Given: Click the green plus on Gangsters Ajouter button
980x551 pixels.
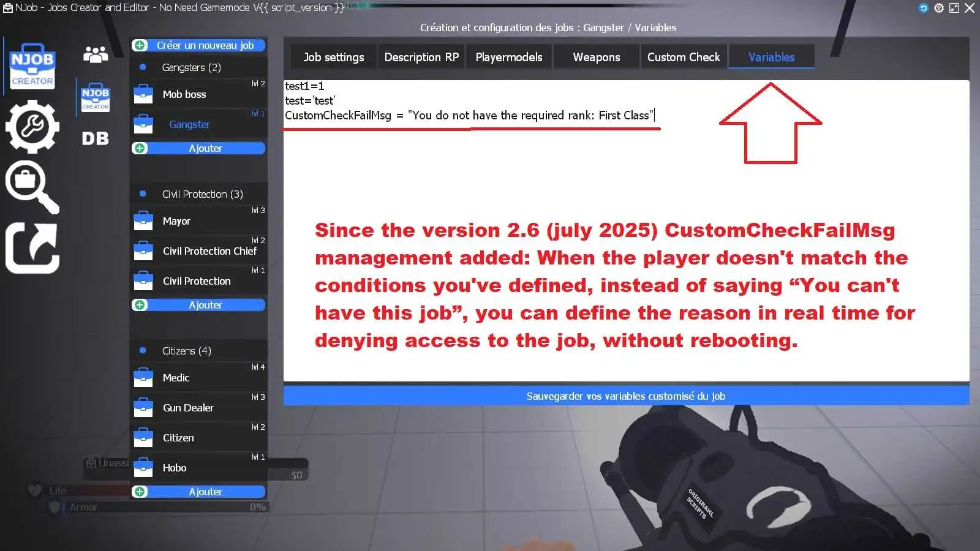Looking at the screenshot, I should pos(140,148).
